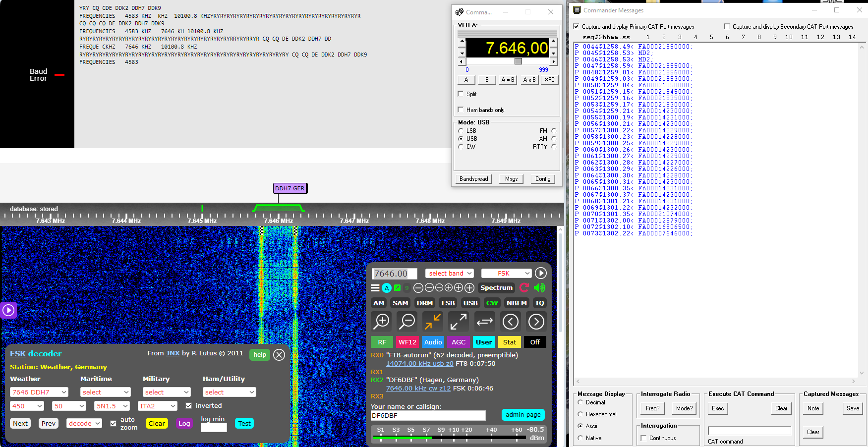Toggle Capture Primary CAT Port messages checkbox
This screenshot has width=868, height=447.
click(576, 26)
